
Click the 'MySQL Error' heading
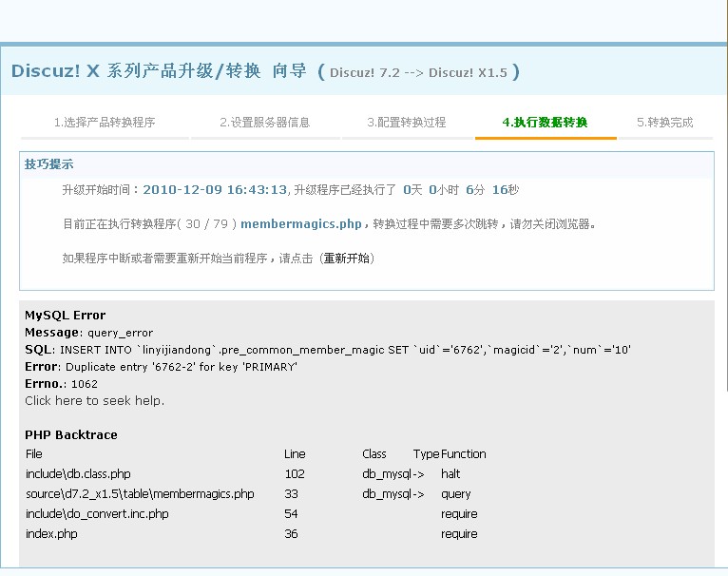(65, 316)
